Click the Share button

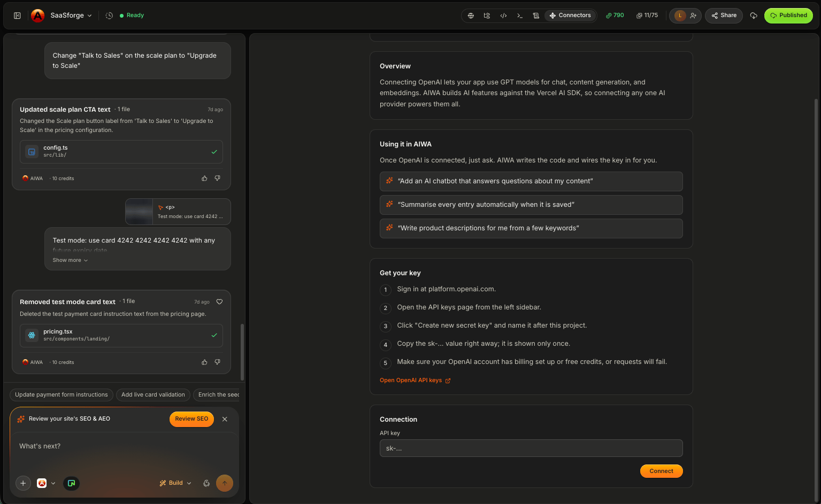(724, 15)
